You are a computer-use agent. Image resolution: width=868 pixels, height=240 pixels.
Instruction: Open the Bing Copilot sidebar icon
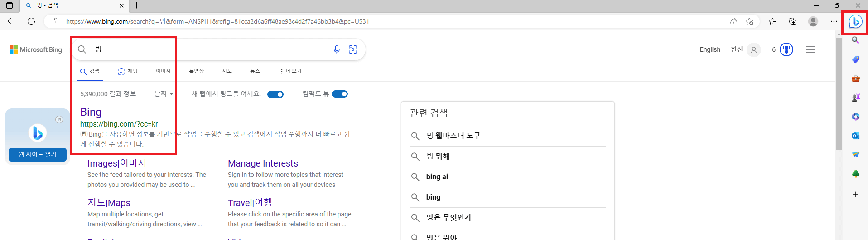click(x=855, y=21)
